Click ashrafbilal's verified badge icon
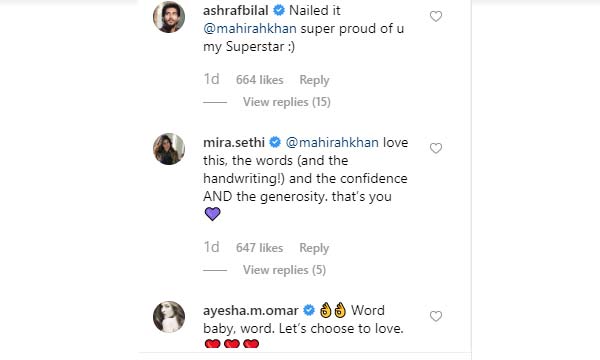The width and height of the screenshot is (600, 360). pos(279,10)
